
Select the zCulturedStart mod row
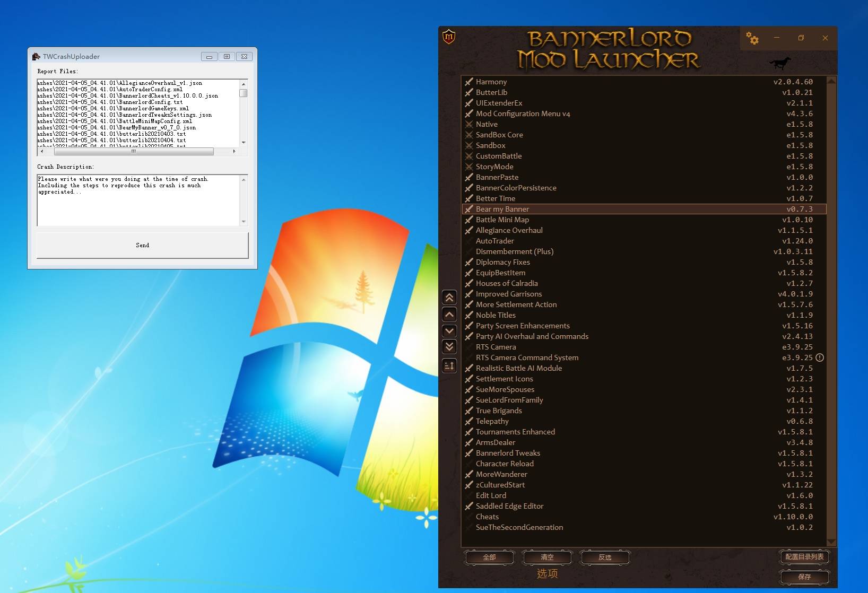[644, 485]
